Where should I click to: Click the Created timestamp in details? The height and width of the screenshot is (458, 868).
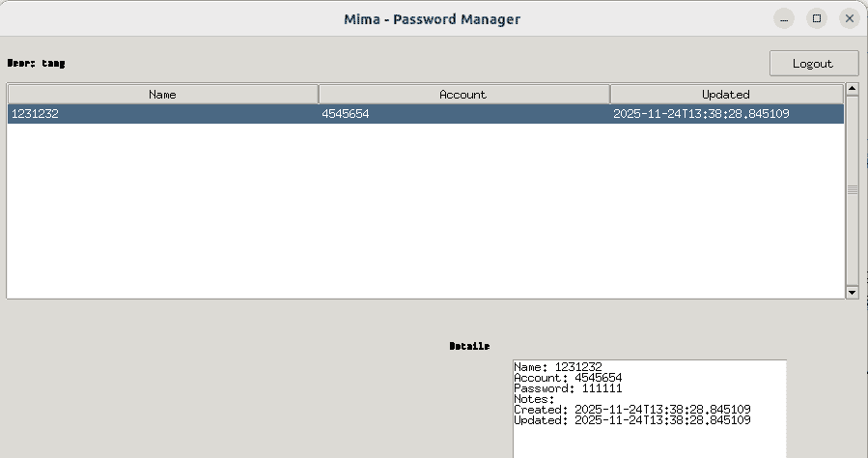632,410
